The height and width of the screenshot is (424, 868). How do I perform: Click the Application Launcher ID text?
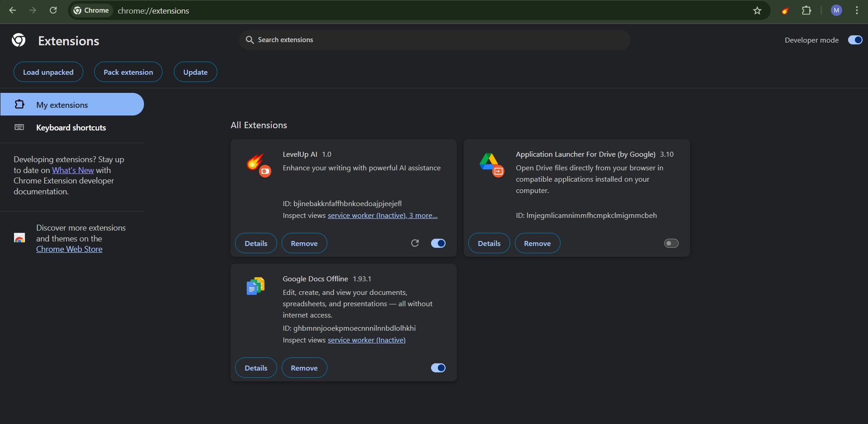point(586,216)
